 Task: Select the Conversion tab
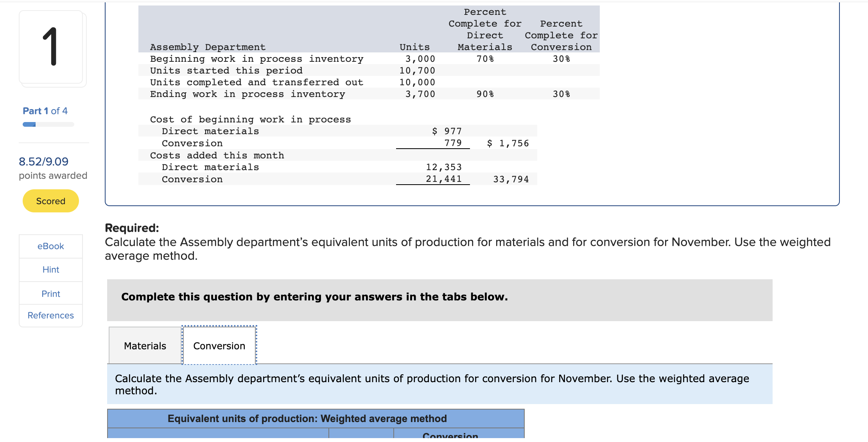pyautogui.click(x=219, y=345)
